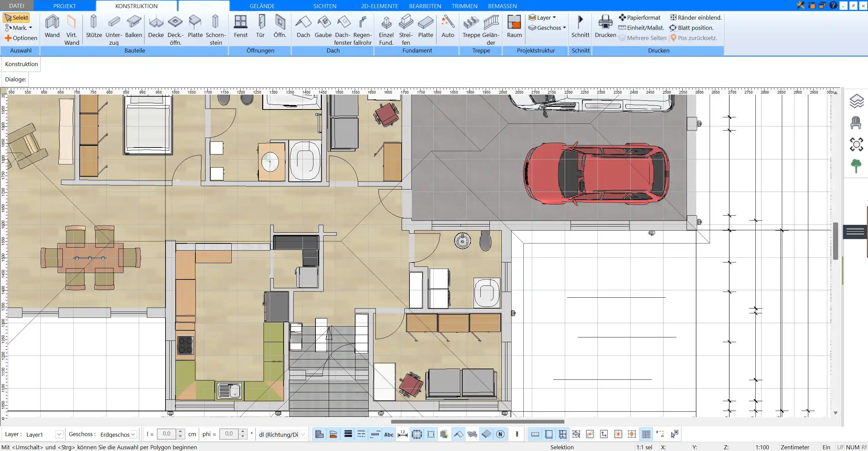This screenshot has height=451, width=868.
Task: Open Optionen in the Auswahl group
Action: [21, 38]
